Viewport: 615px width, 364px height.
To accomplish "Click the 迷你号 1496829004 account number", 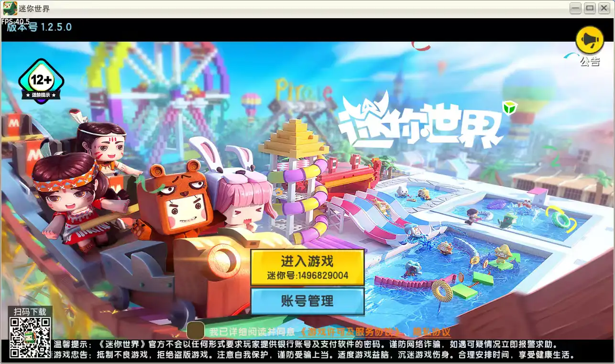I will [x=307, y=276].
